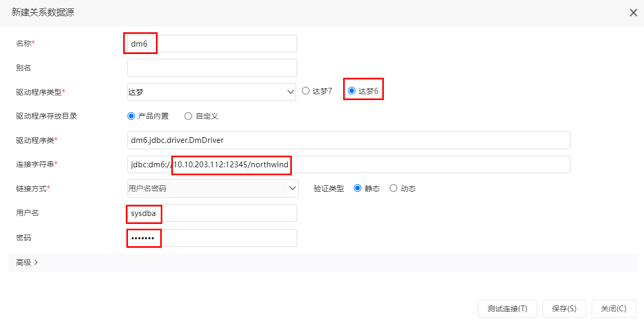The width and height of the screenshot is (644, 324).
Task: Select 动态 verification type radio
Action: click(393, 188)
